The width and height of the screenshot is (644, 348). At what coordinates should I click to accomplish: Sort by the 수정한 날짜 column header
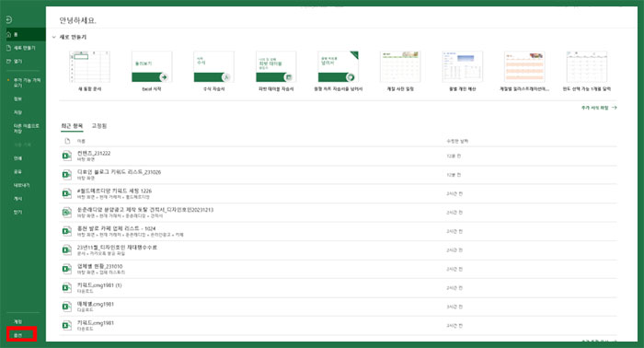457,141
